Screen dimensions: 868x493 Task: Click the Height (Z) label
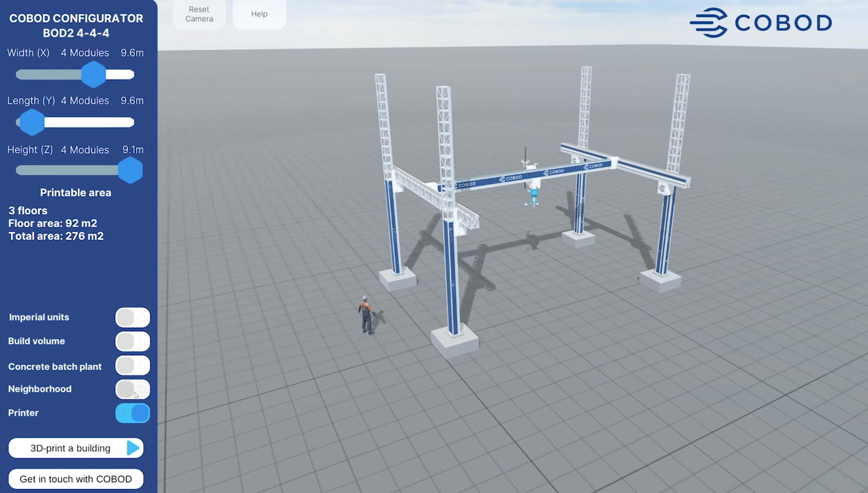[30, 150]
